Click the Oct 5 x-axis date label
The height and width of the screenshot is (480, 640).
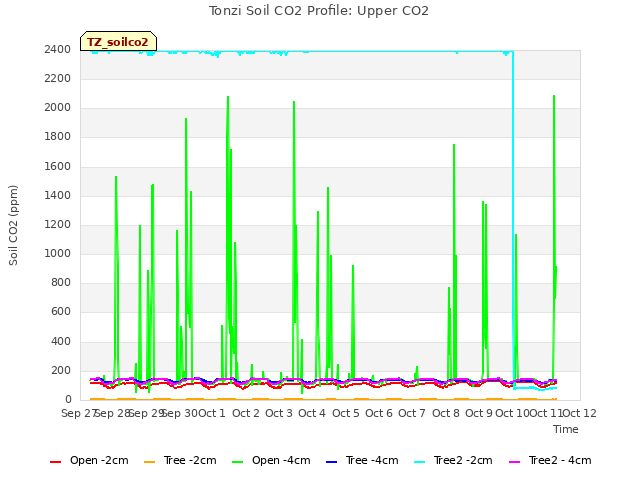pos(346,413)
